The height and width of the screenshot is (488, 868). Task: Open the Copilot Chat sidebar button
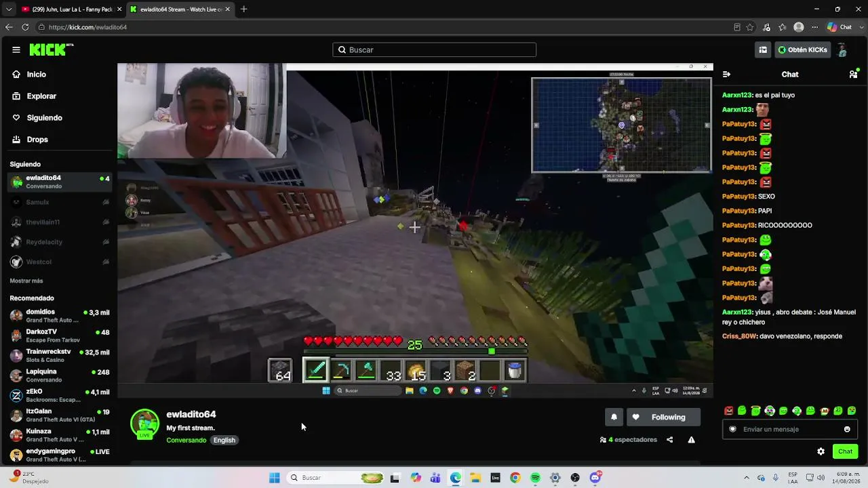coord(840,27)
